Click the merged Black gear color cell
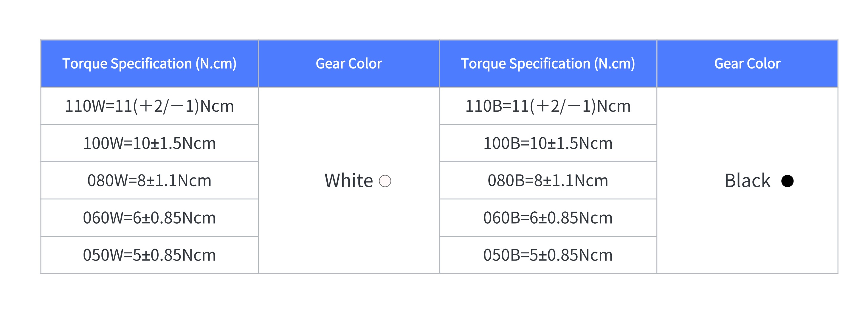Viewport: 868px width, 312px height. pyautogui.click(x=747, y=180)
